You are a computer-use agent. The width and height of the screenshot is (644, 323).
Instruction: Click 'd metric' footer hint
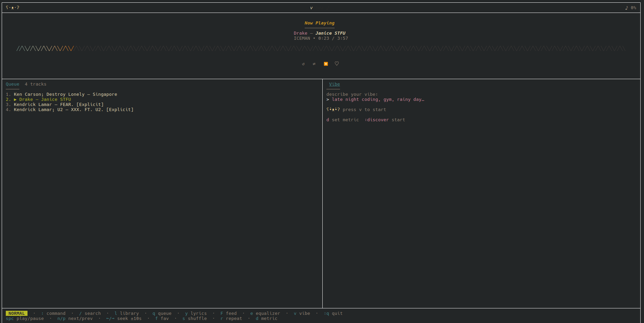(267, 319)
